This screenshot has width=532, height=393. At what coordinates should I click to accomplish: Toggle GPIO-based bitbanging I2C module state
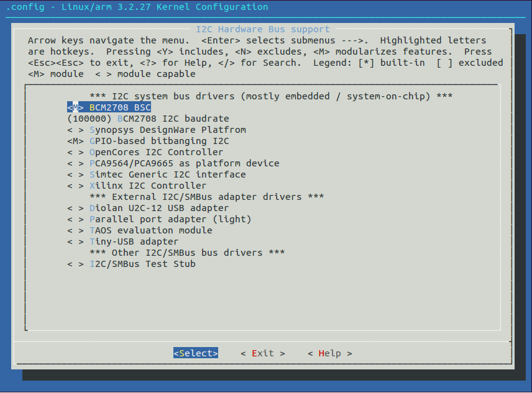point(75,141)
